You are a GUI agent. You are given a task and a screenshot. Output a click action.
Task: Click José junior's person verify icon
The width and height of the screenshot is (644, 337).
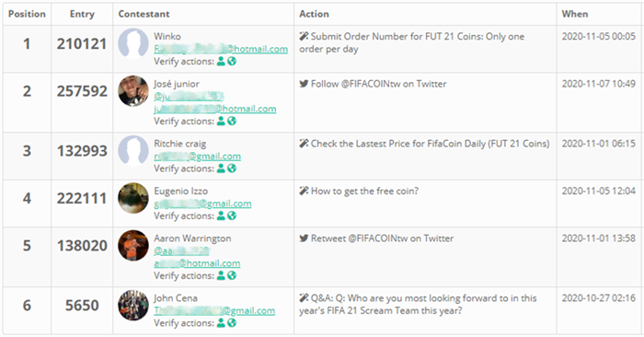click(221, 121)
